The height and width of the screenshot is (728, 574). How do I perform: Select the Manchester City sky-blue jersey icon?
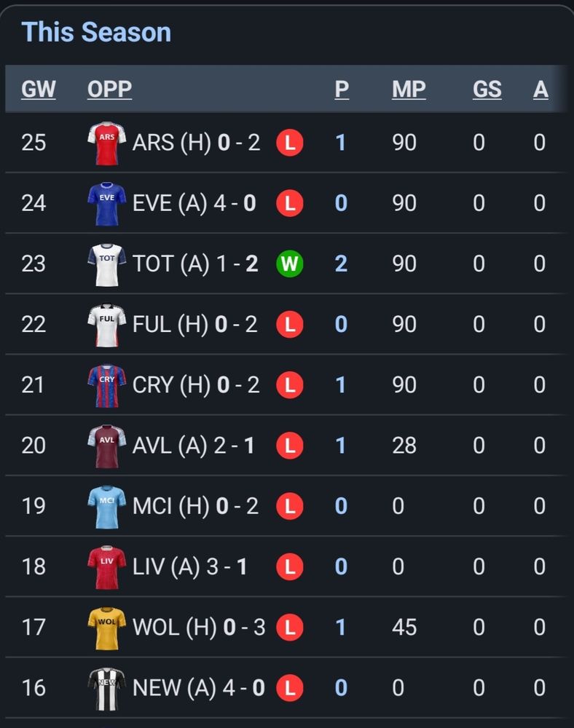(x=107, y=507)
